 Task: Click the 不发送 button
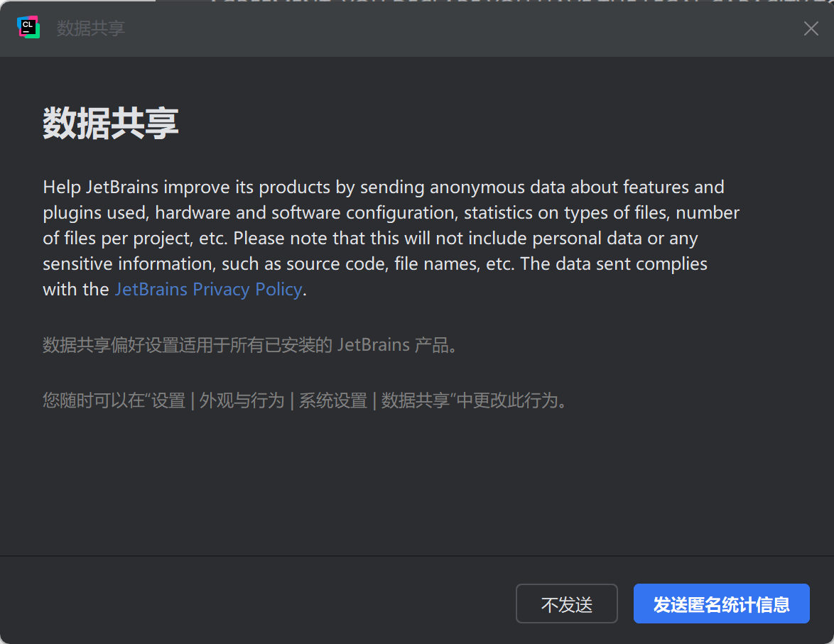coord(566,604)
